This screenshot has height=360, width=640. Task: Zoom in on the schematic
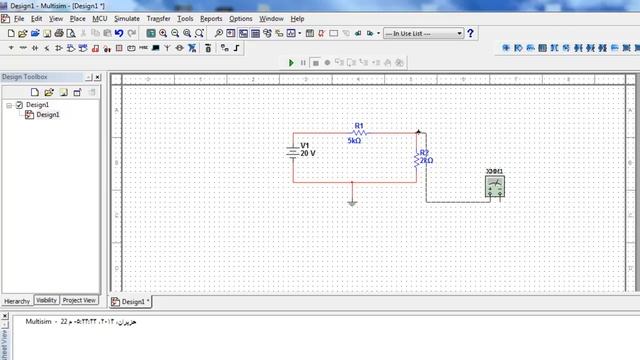click(x=163, y=33)
